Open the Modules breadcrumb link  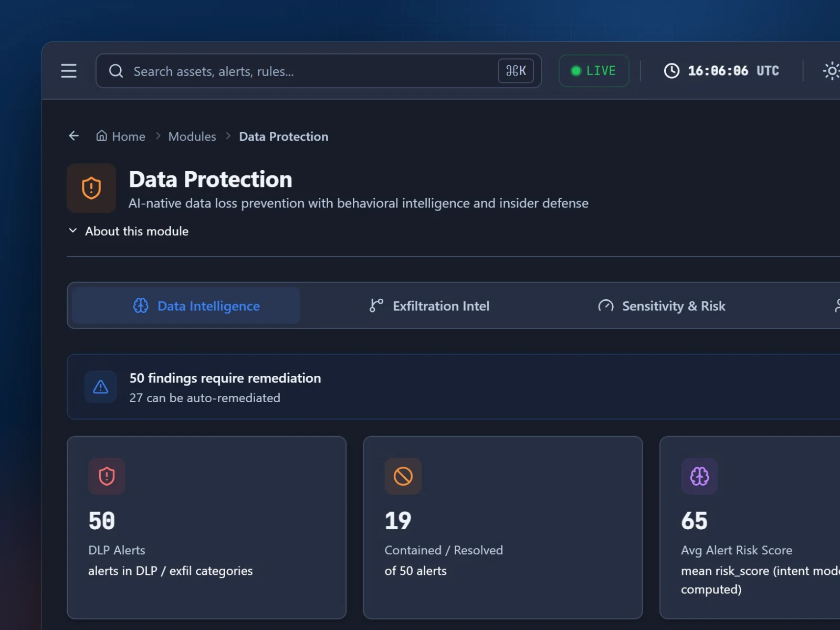[x=192, y=136]
